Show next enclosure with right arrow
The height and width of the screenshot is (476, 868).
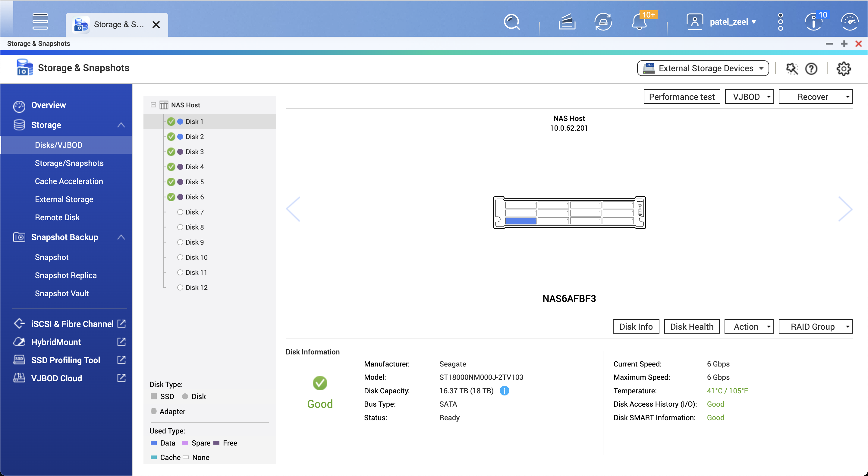(x=845, y=209)
